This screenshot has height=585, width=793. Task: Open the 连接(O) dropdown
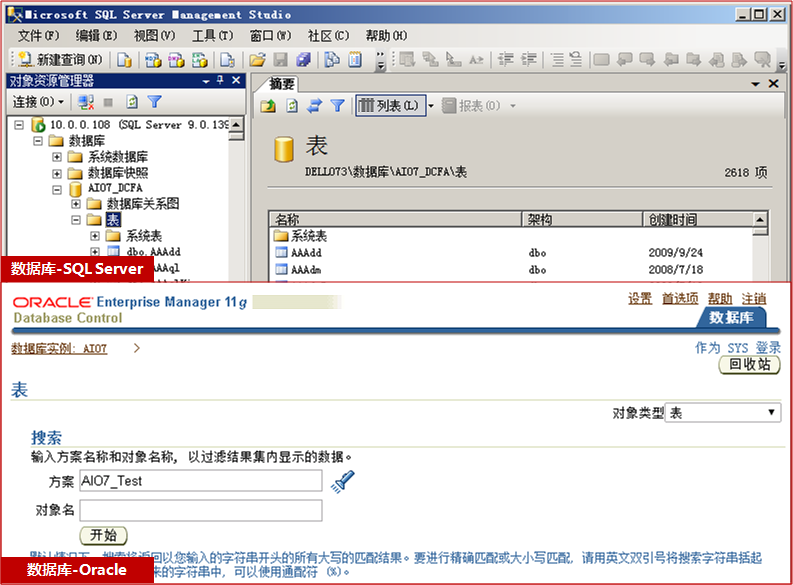(x=38, y=102)
